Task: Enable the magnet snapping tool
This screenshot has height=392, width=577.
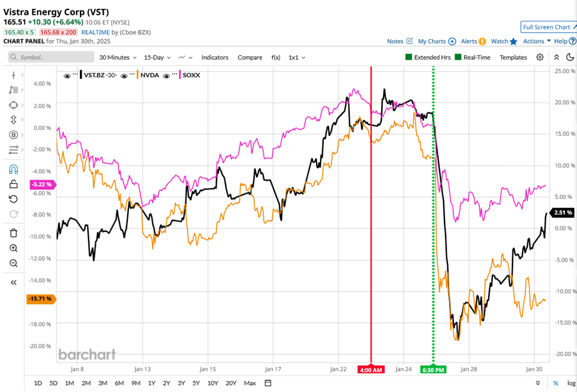Action: coord(13,169)
